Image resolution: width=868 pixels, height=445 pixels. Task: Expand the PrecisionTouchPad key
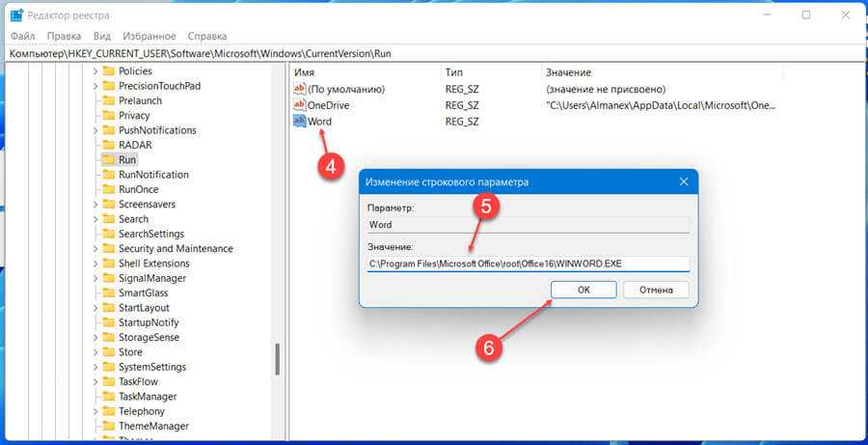95,86
